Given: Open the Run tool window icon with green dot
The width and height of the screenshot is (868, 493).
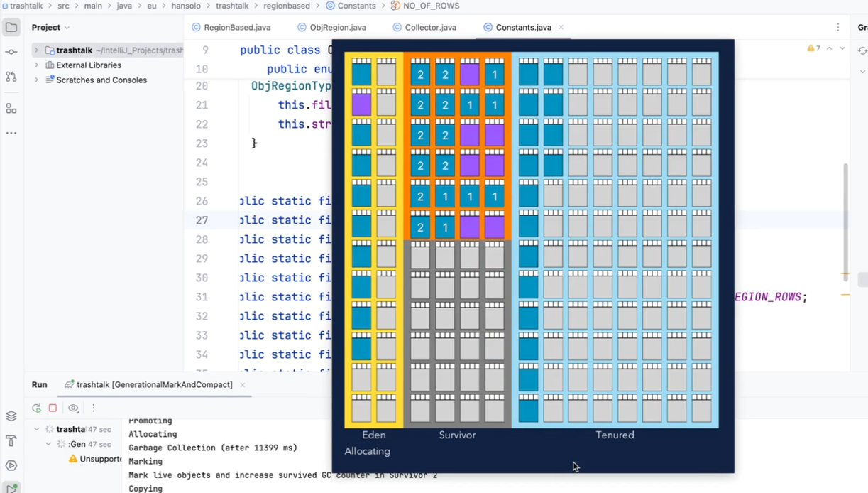Looking at the screenshot, I should pos(11,488).
